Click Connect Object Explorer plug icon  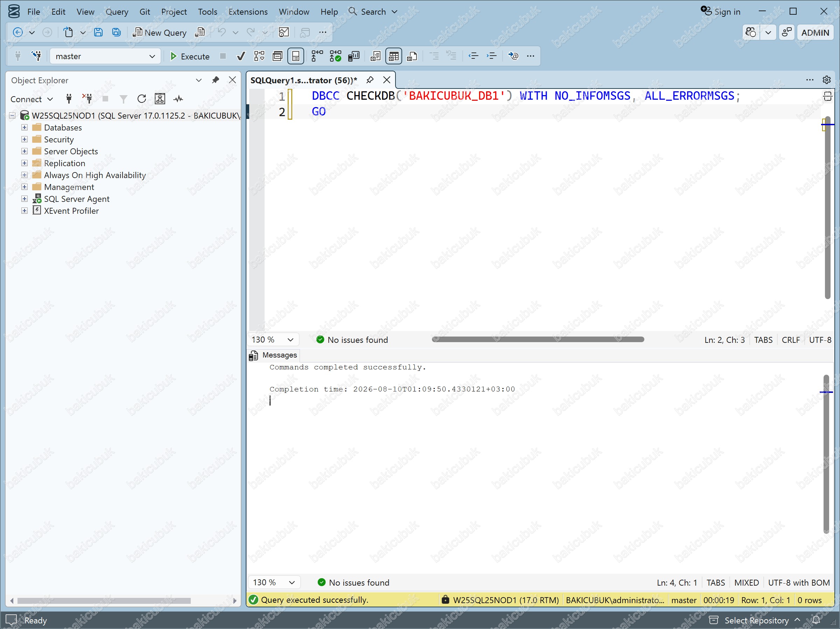tap(69, 99)
